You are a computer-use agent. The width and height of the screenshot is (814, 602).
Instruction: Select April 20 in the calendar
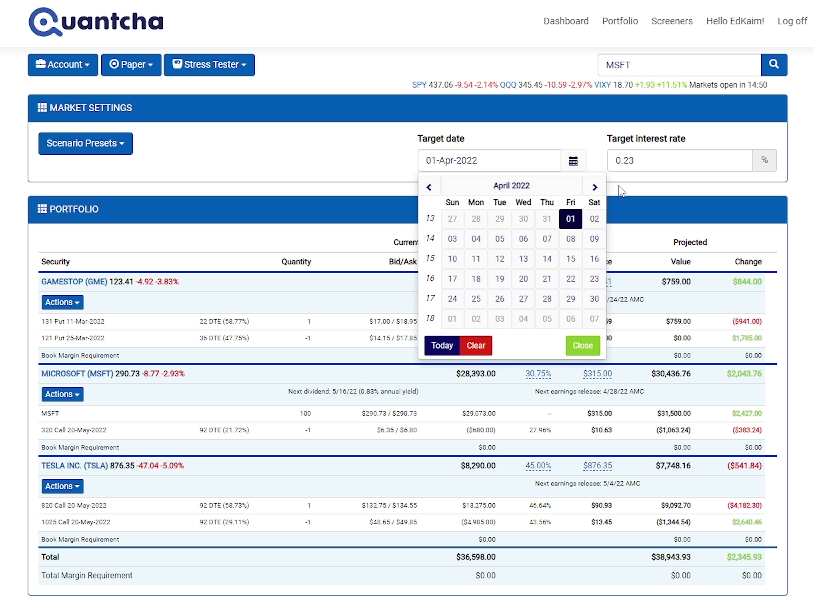pyautogui.click(x=523, y=279)
